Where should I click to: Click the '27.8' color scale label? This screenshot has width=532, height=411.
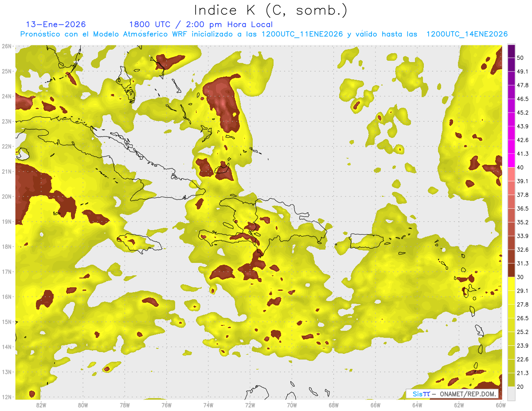pos(522,305)
